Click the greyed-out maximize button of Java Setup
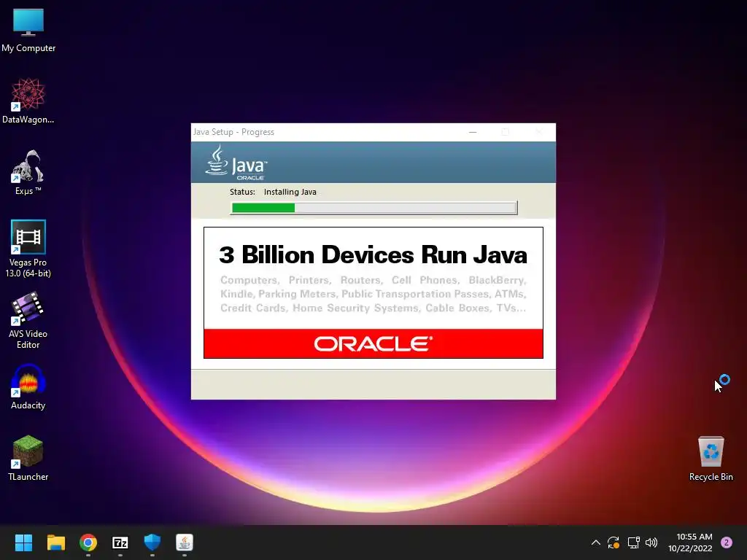The image size is (747, 560). [x=506, y=132]
